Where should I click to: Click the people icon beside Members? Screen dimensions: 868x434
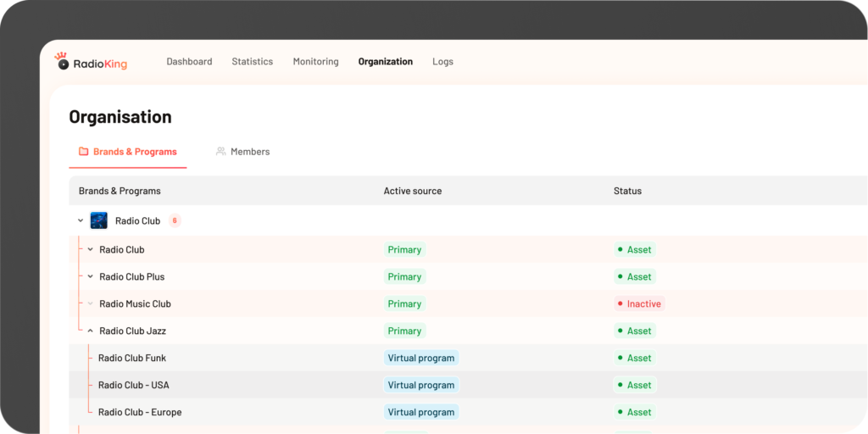tap(220, 152)
